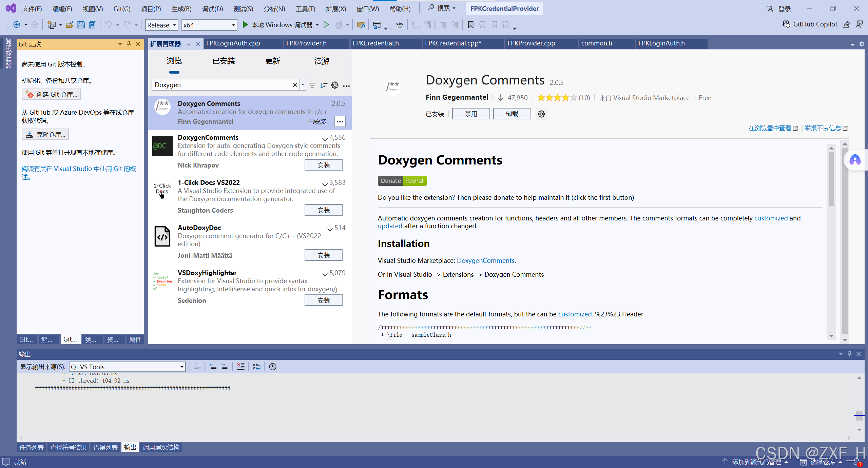Install DoxygenComments by Nick Khrapov
Image resolution: width=868 pixels, height=468 pixels.
coord(323,165)
